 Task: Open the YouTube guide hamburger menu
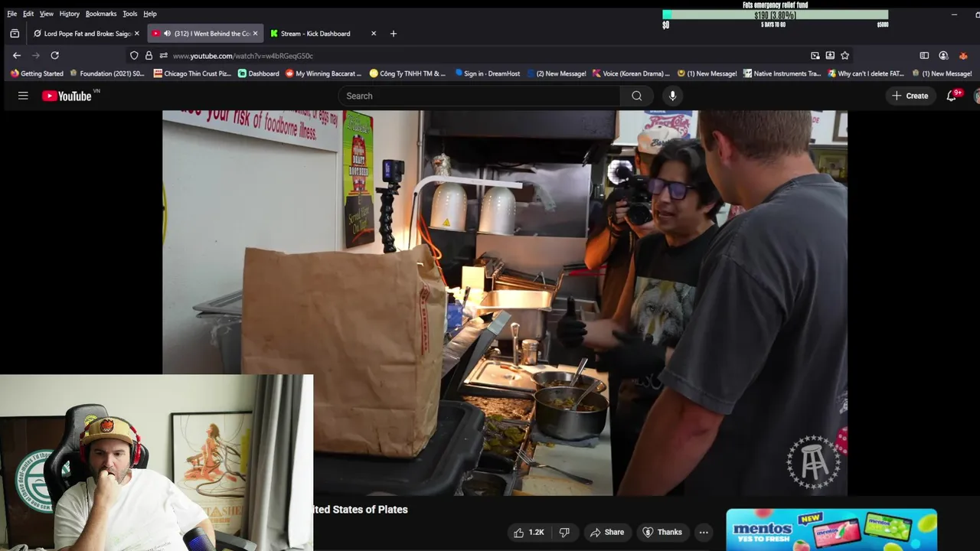coord(23,96)
